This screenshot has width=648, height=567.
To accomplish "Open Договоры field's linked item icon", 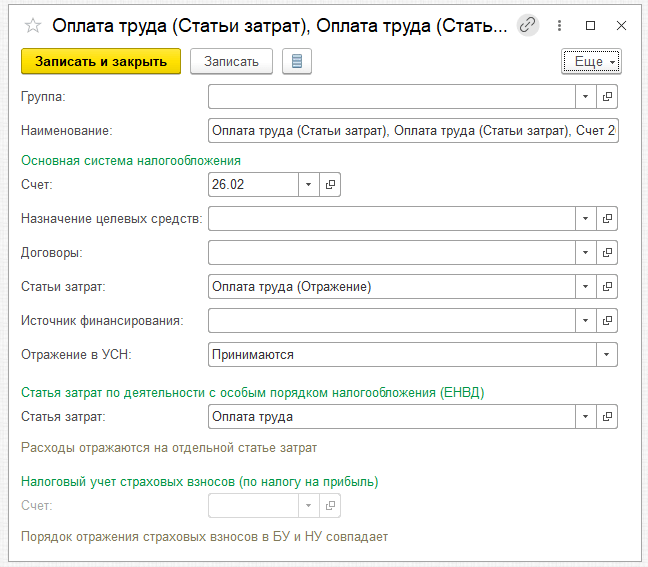I will (x=607, y=253).
